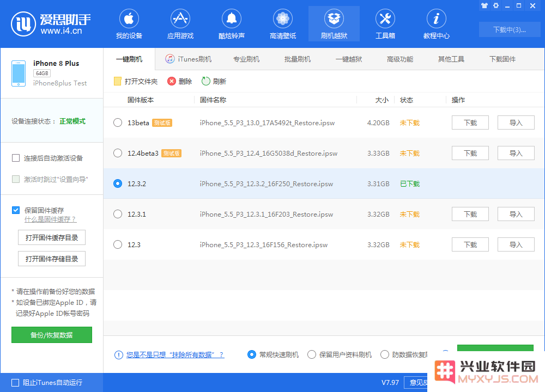Screen dimensions: 545x392
Task: Click 状态 column header
Action: tap(407, 100)
